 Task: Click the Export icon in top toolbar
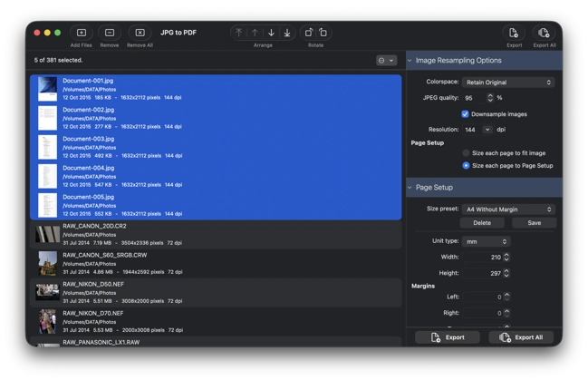514,33
